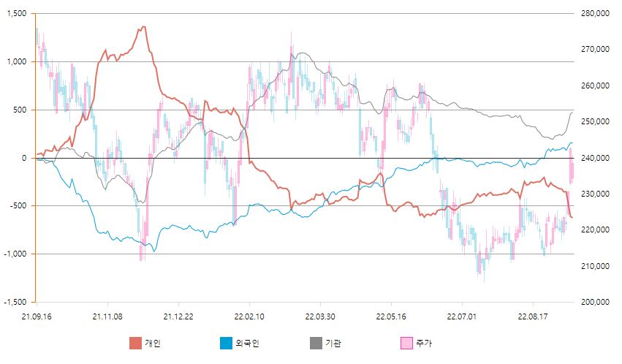Hide the 외국인 series via legend text

(247, 343)
